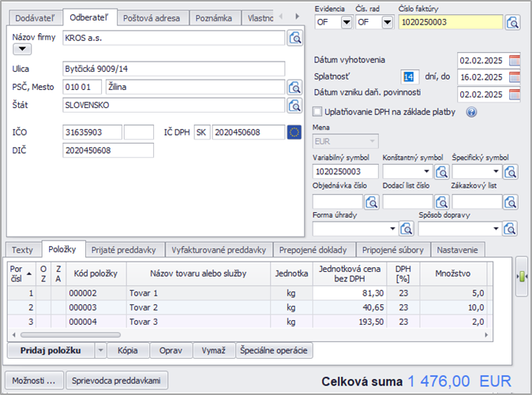Click the side panel handle right of table
Viewport: 532px width, 395px height.
(522, 277)
